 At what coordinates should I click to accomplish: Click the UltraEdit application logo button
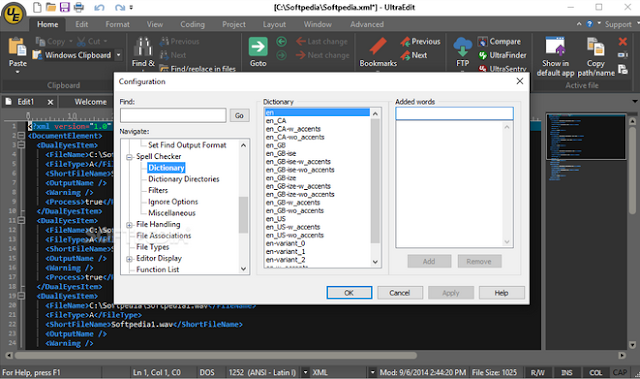point(13,14)
